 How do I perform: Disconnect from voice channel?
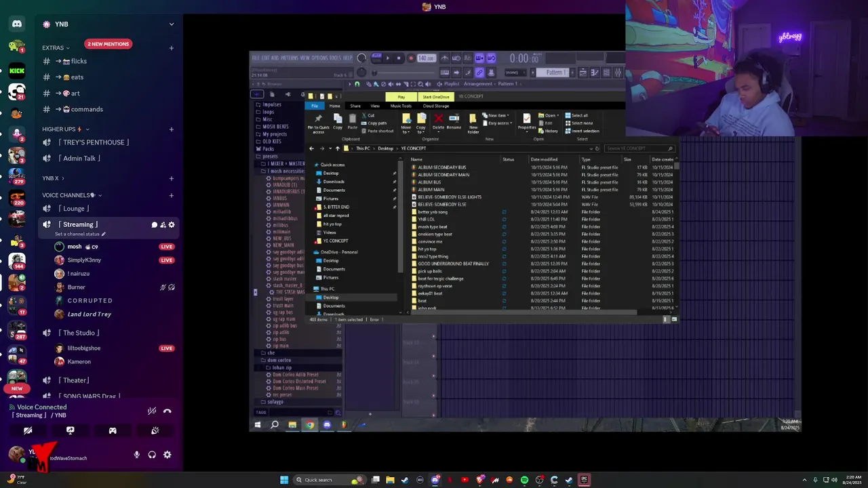[167, 411]
